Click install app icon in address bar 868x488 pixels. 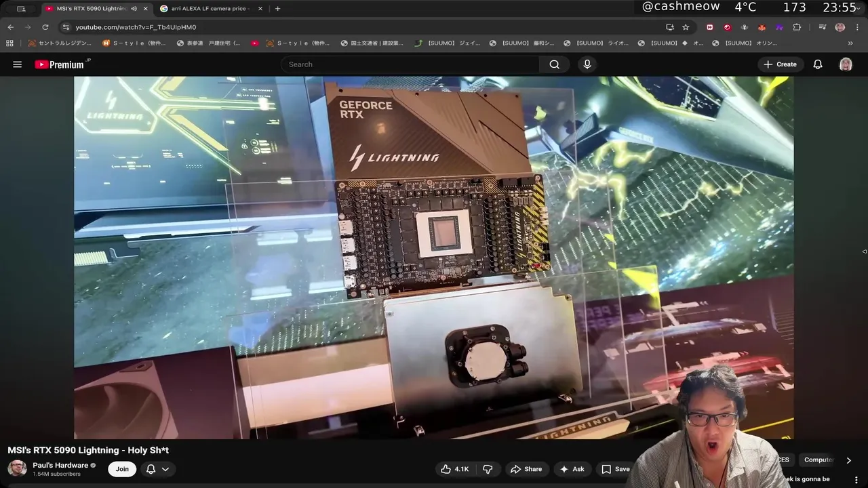point(670,27)
